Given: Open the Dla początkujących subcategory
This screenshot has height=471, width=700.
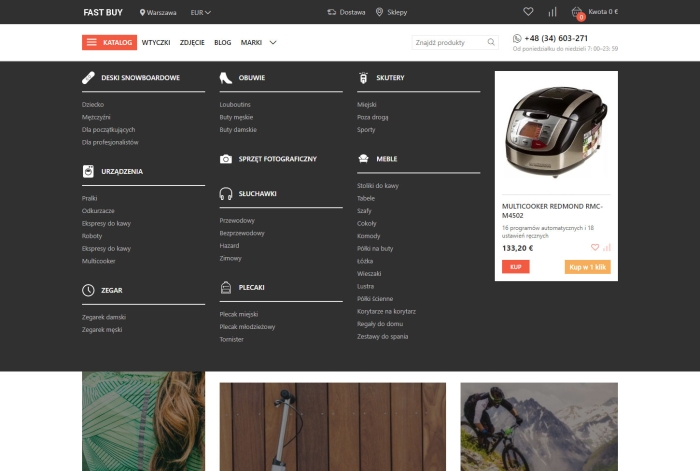Looking at the screenshot, I should click(108, 129).
